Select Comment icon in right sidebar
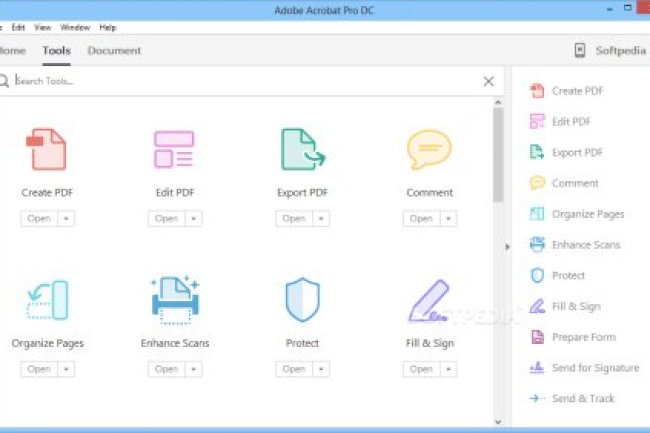The height and width of the screenshot is (433, 650). click(537, 183)
